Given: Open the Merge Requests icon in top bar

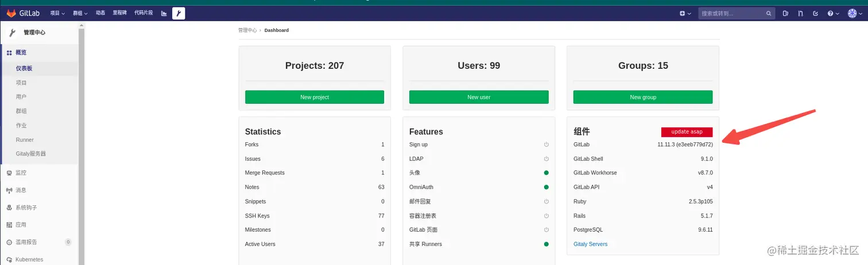Looking at the screenshot, I should [x=800, y=13].
